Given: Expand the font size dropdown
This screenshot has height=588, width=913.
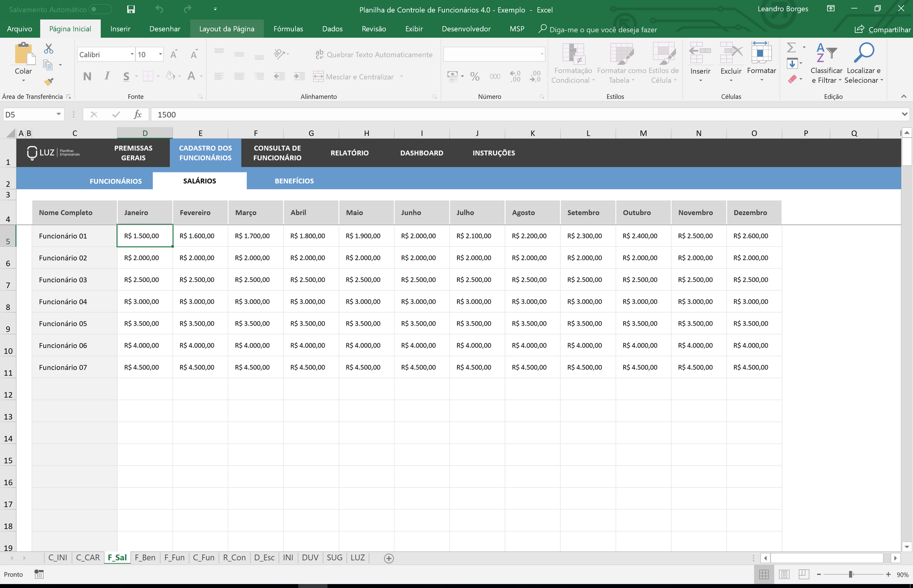Looking at the screenshot, I should [x=160, y=54].
